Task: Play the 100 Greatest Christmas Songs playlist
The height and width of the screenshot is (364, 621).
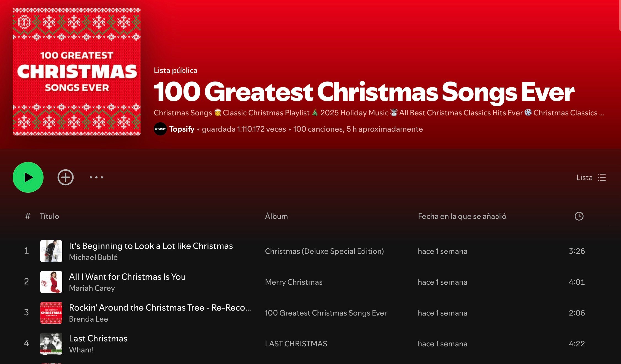Action: pyautogui.click(x=28, y=177)
